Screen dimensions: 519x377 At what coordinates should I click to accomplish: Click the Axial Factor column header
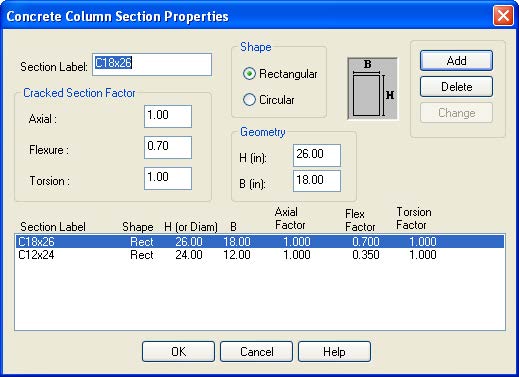coord(290,218)
